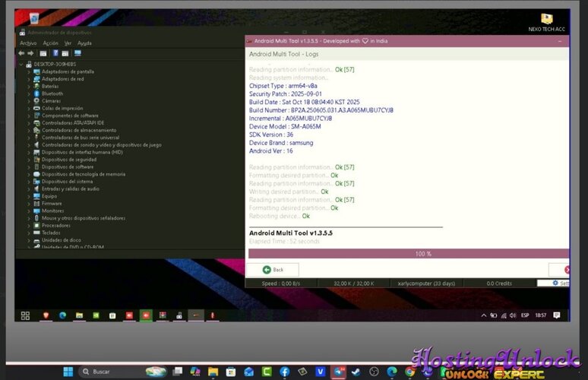Screen dimensions: 588x380
Task: Select Dispositivos de software item
Action: [x=68, y=167]
